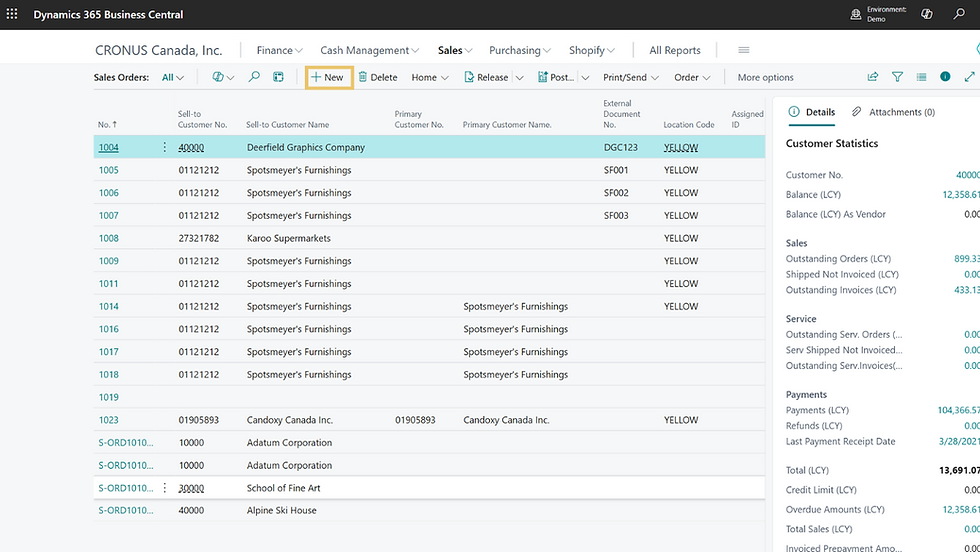The image size is (980, 552).
Task: Expand the Cash Management menu
Action: click(x=369, y=50)
